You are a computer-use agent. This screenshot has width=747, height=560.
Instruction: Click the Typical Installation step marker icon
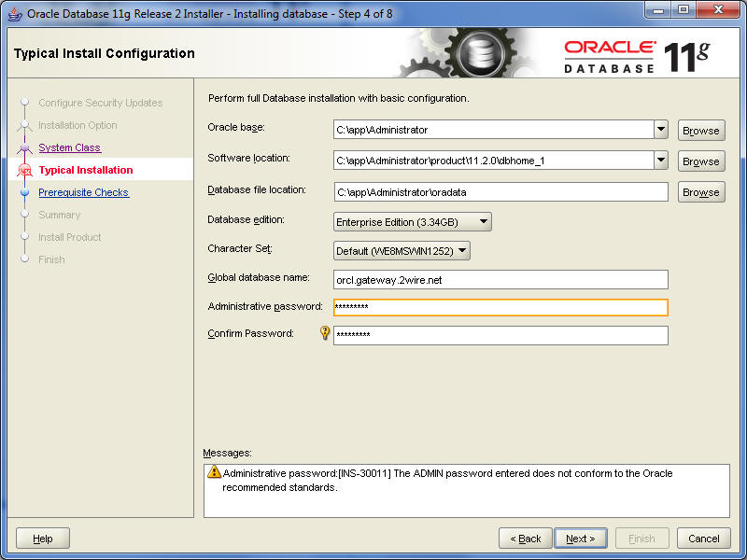point(25,170)
